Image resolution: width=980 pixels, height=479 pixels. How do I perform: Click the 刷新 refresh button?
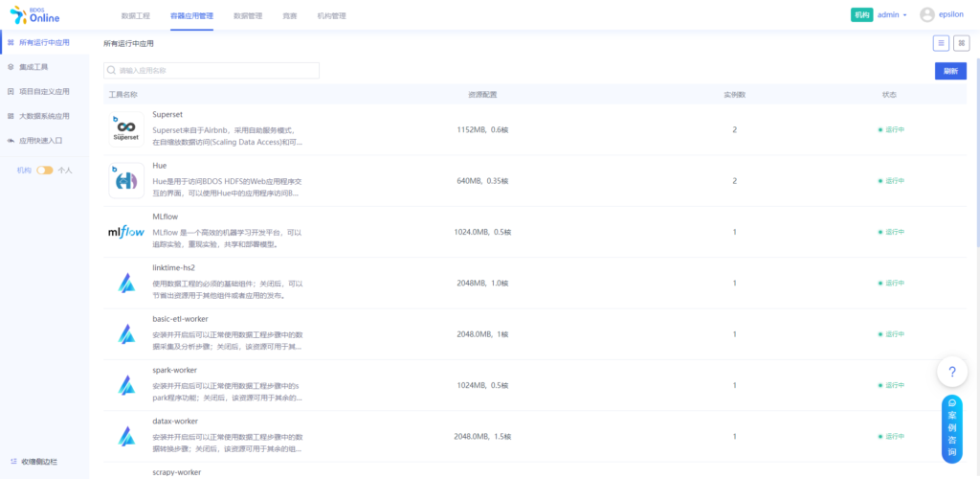(x=950, y=71)
